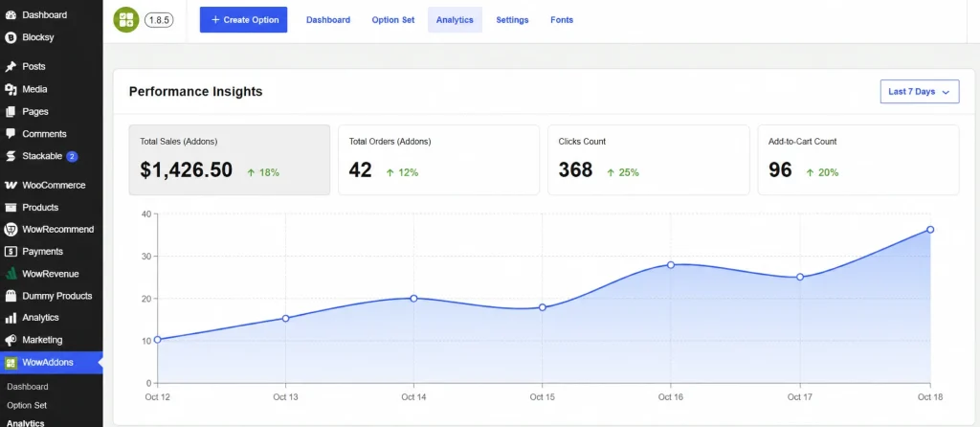Open the Dashboard submenu link under WowAddons
Screen dimensions: 980x427
(x=28, y=387)
